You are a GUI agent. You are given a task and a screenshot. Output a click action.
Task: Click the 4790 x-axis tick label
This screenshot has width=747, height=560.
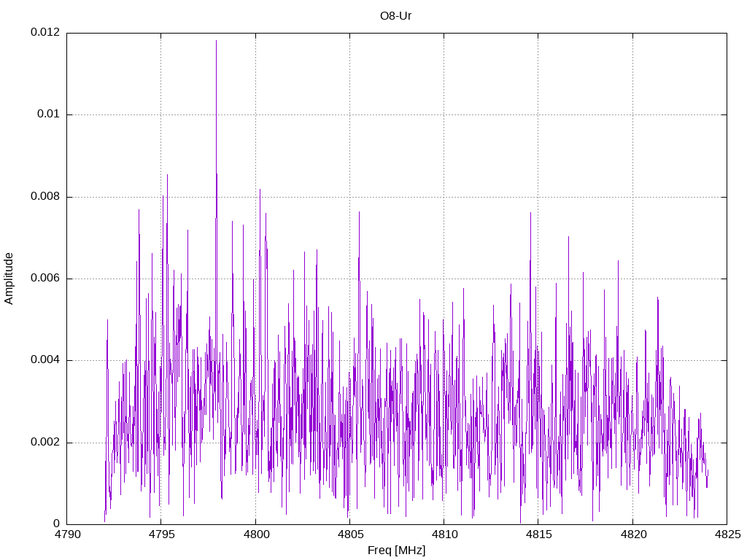click(67, 534)
